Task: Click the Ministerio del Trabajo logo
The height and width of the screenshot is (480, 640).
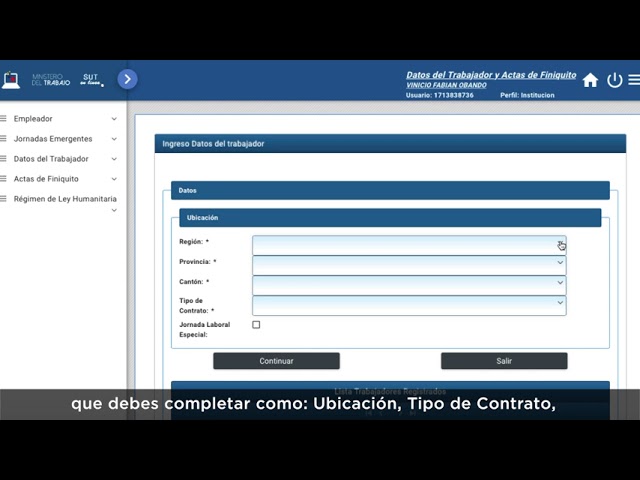Action: [x=40, y=79]
